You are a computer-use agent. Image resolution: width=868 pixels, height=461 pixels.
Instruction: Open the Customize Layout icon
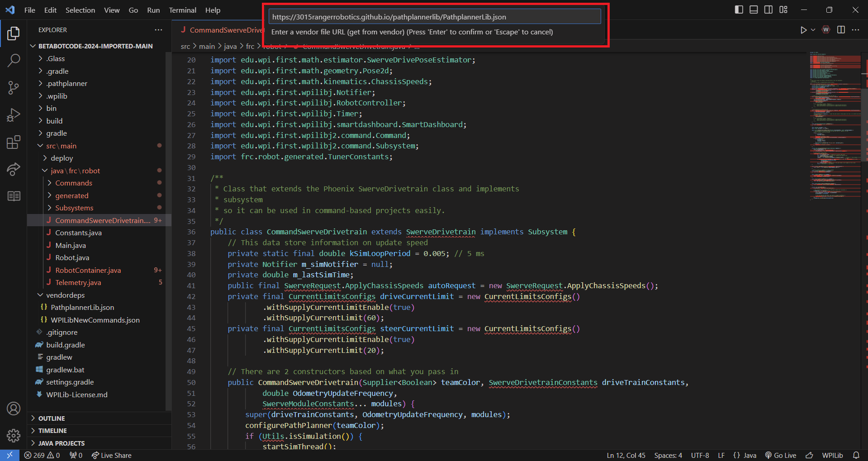pos(783,10)
